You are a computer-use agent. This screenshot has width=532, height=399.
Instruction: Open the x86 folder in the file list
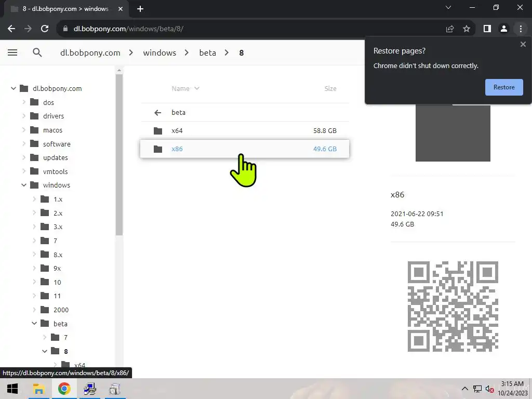pos(245,149)
